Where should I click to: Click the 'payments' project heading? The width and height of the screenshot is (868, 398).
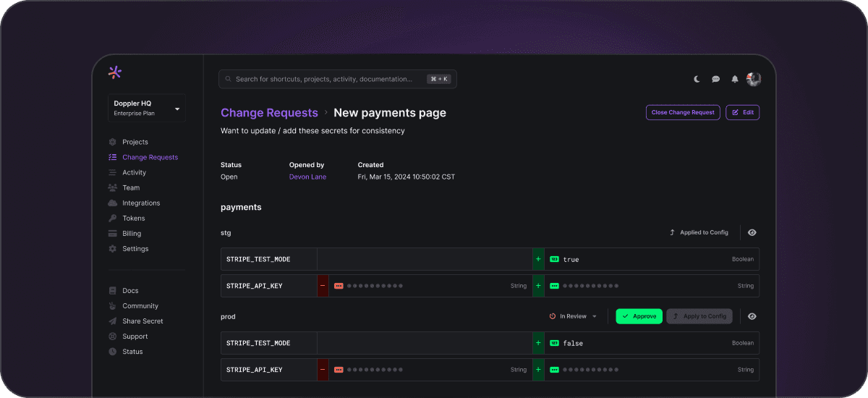click(x=241, y=207)
